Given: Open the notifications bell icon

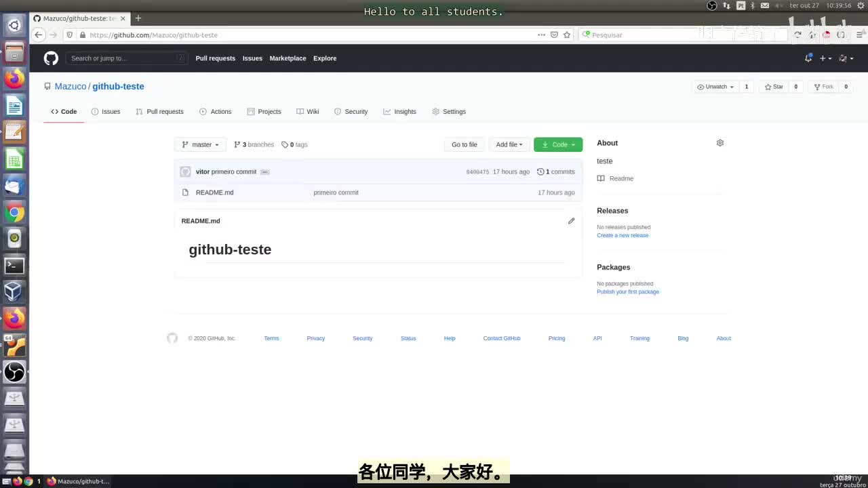Looking at the screenshot, I should (808, 58).
